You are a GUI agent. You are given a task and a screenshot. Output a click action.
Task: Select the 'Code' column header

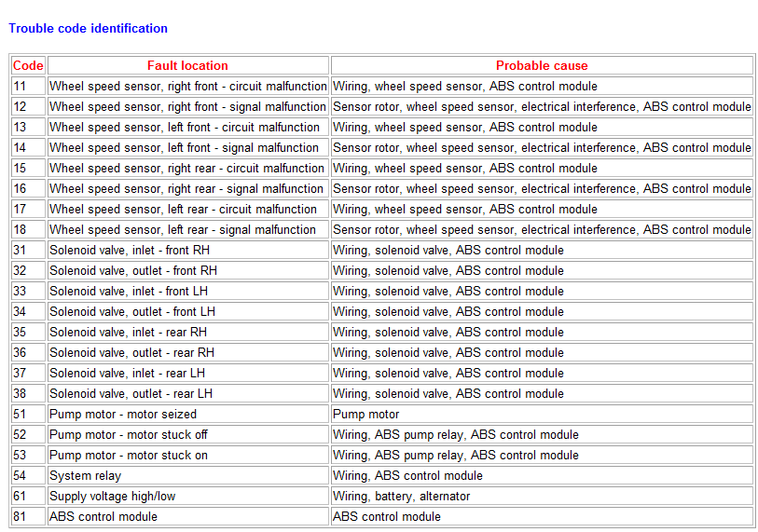coord(28,65)
